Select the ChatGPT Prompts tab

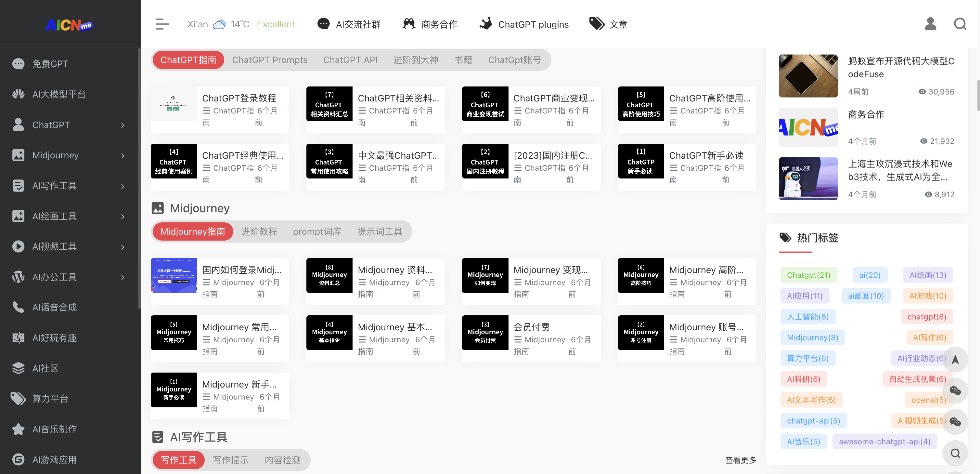(x=270, y=60)
